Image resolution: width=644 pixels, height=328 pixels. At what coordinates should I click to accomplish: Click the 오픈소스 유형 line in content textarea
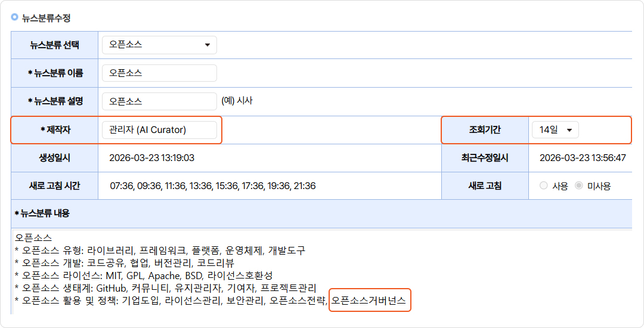pos(162,250)
